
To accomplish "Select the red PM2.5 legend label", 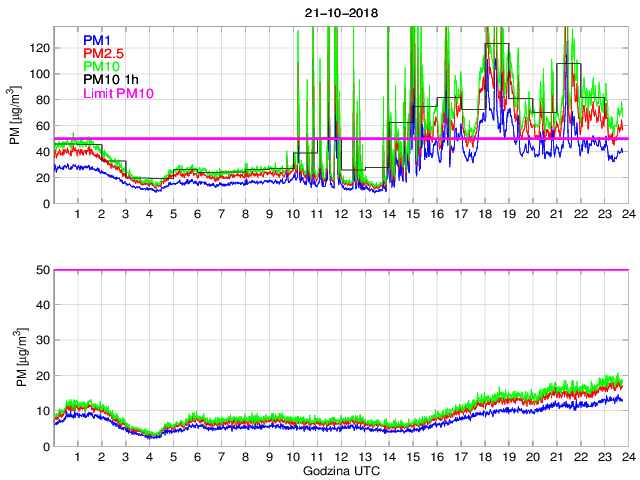I will [102, 53].
